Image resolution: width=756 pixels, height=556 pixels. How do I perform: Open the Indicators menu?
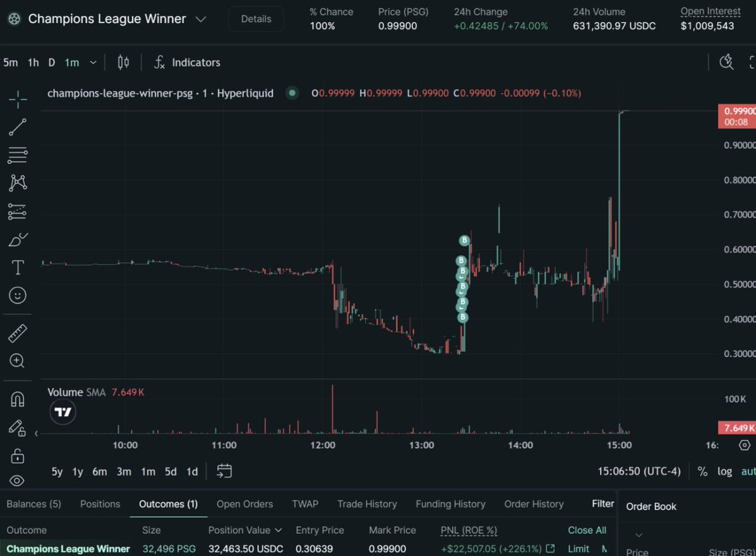[x=187, y=62]
